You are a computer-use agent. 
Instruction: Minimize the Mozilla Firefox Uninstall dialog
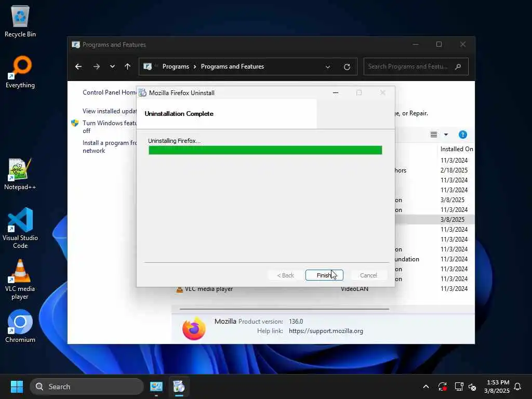[x=336, y=92]
